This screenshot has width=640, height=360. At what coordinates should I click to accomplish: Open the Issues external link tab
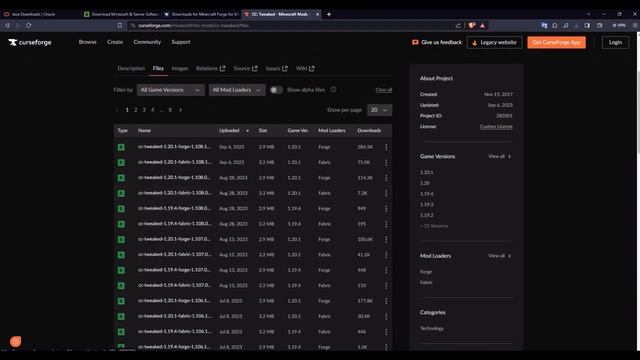pyautogui.click(x=276, y=69)
